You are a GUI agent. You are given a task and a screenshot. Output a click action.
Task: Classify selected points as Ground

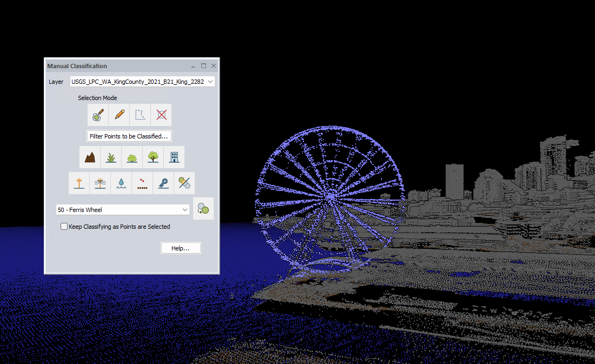pyautogui.click(x=90, y=157)
